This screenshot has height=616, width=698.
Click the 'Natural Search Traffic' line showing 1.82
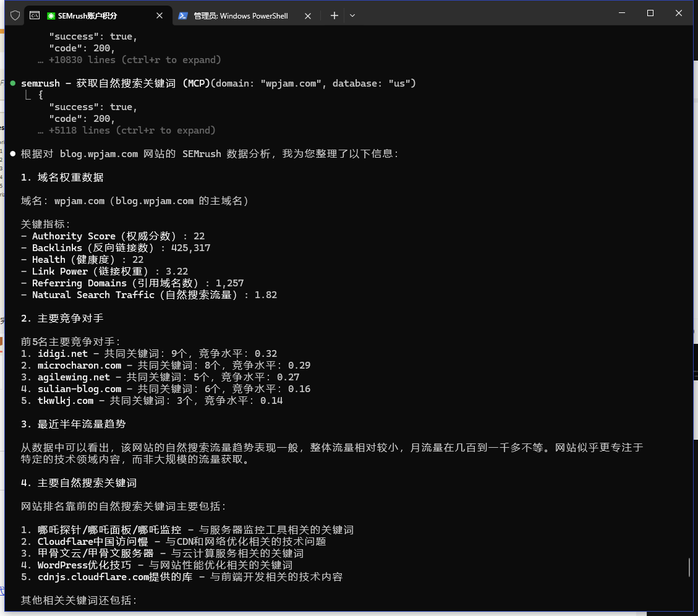coord(148,295)
